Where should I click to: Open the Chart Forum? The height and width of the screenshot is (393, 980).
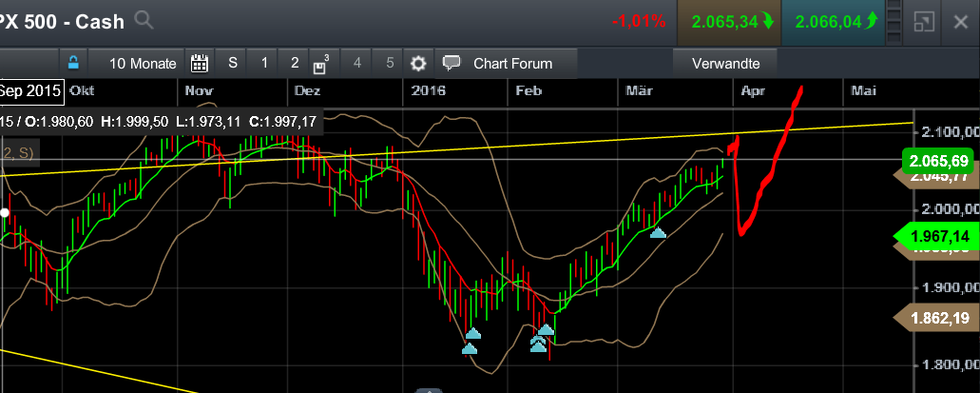pos(506,63)
